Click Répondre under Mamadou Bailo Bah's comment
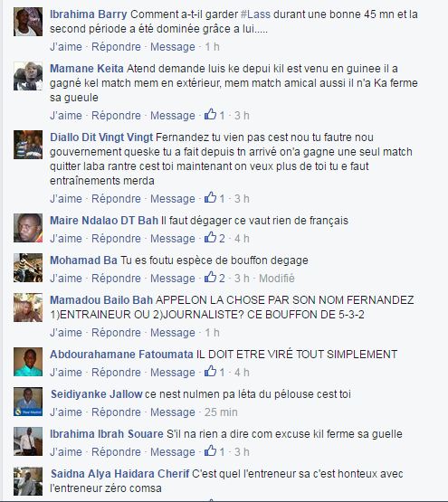Screen dimensions: 448x502 coord(116,333)
